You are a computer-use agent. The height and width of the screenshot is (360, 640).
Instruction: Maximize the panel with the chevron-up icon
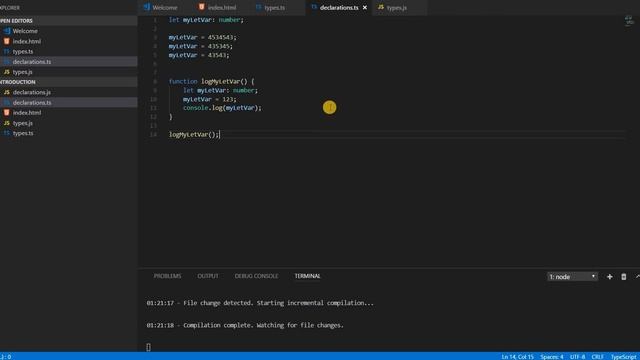[637, 277]
